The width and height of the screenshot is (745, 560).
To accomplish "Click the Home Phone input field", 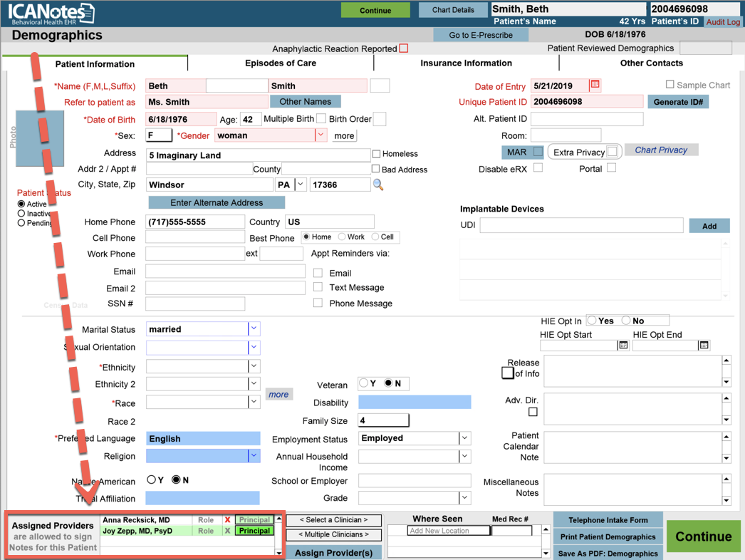I will (194, 222).
